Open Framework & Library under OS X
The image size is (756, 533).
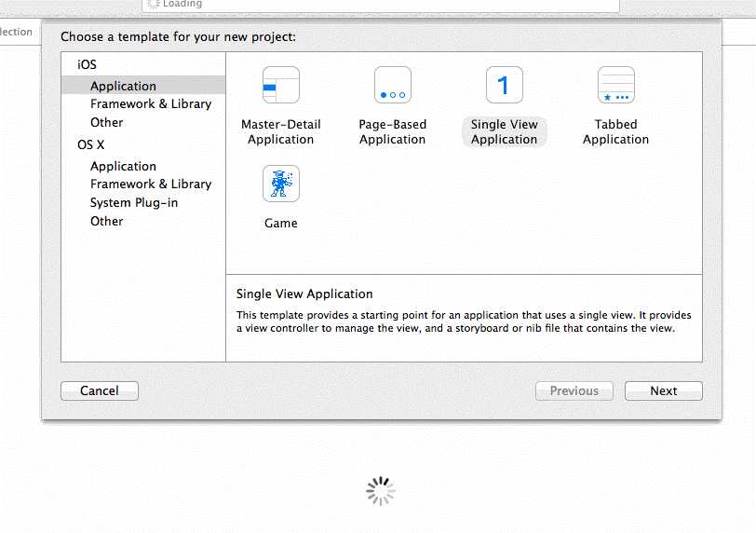pos(151,184)
